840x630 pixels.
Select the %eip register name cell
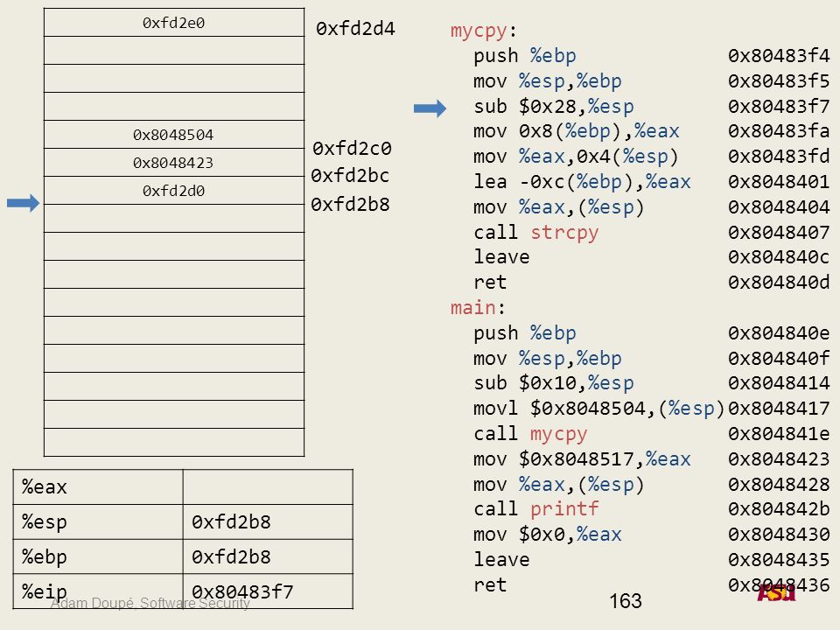[98, 591]
